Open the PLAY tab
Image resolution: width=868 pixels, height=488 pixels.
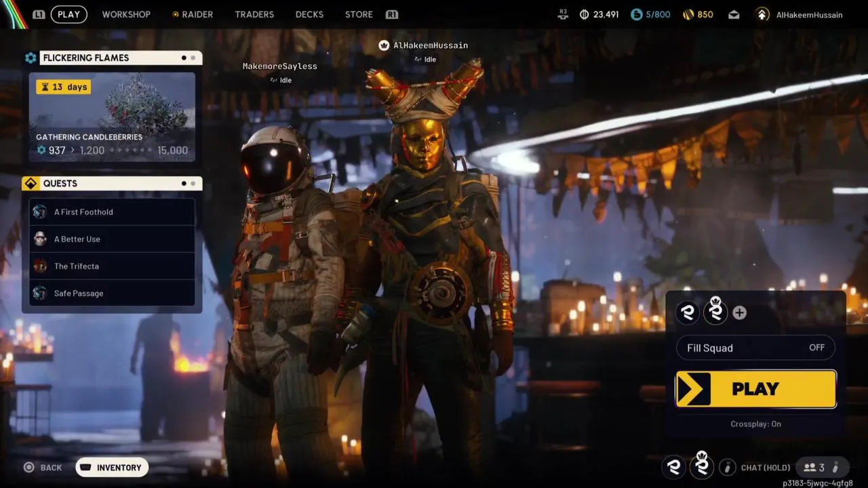68,14
